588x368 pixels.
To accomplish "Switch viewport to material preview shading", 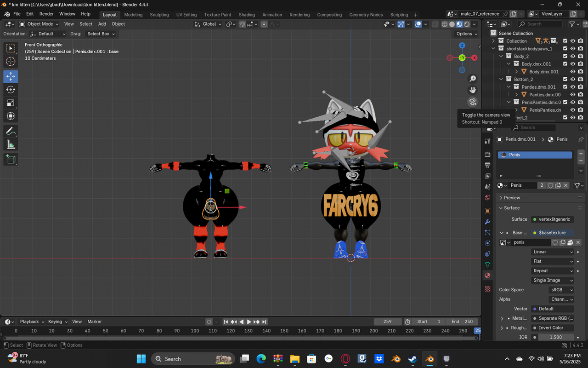I will 459,24.
